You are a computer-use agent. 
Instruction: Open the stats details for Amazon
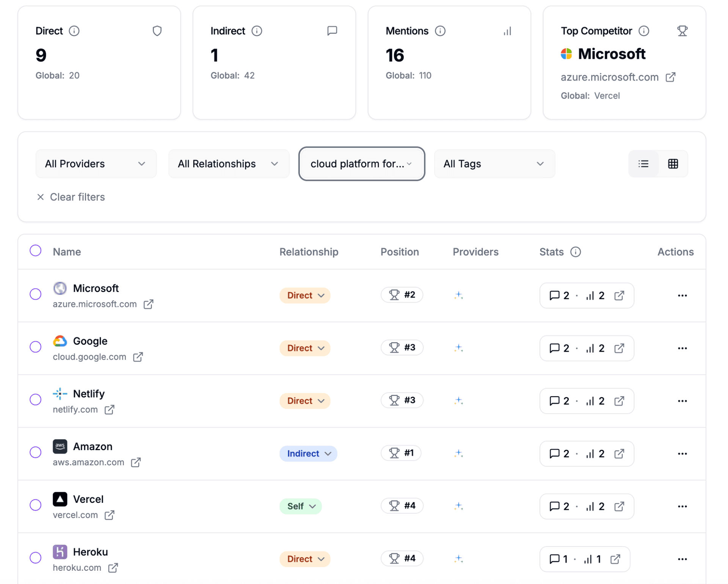587,454
